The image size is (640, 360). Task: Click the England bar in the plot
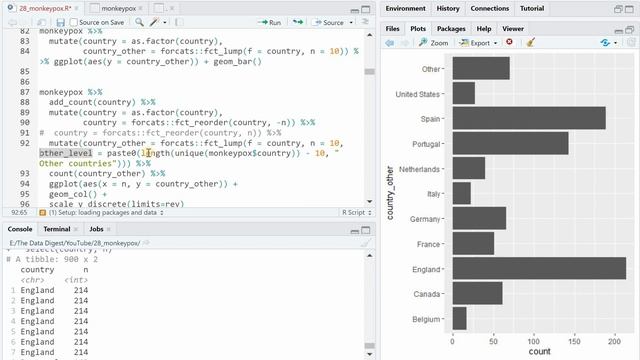click(x=539, y=269)
